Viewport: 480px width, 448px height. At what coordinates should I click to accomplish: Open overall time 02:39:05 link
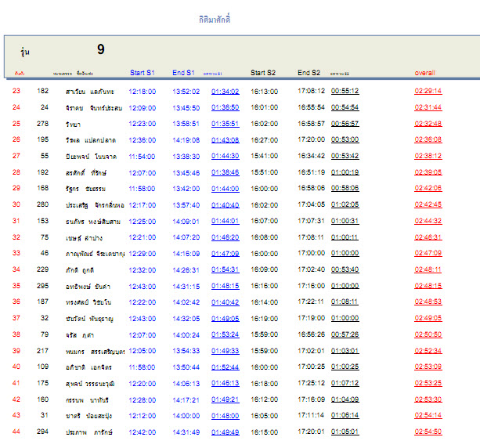pyautogui.click(x=428, y=172)
